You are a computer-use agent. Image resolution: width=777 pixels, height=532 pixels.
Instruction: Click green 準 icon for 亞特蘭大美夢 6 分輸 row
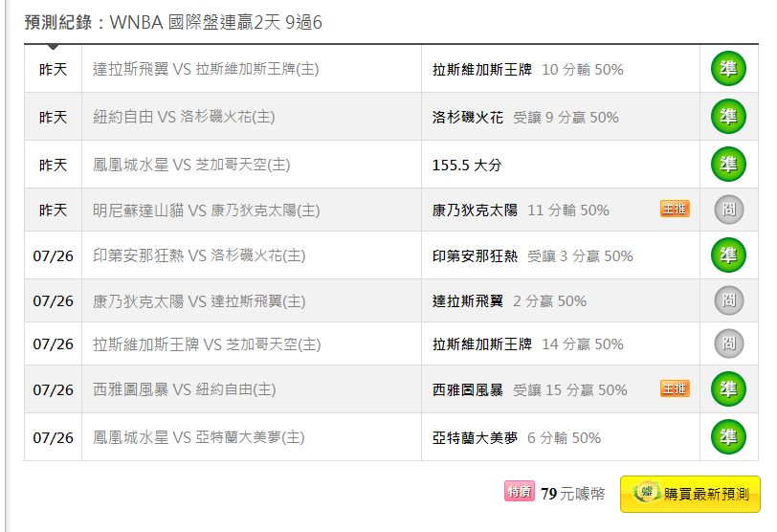pyautogui.click(x=728, y=436)
